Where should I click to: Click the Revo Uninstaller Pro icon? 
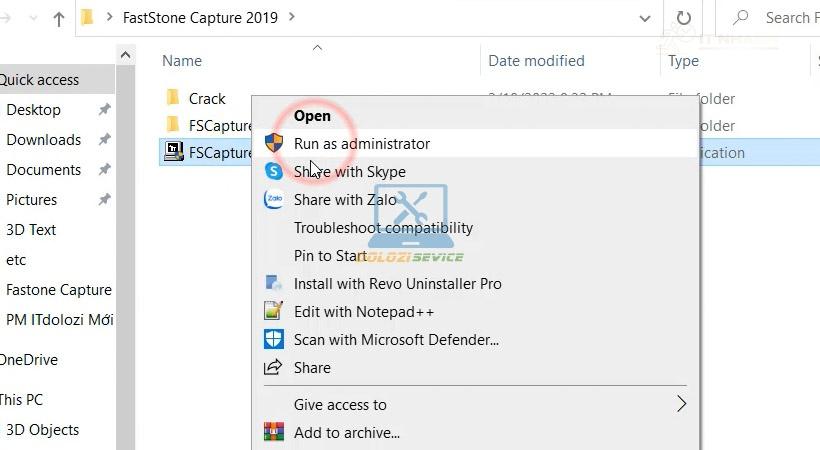(x=273, y=283)
